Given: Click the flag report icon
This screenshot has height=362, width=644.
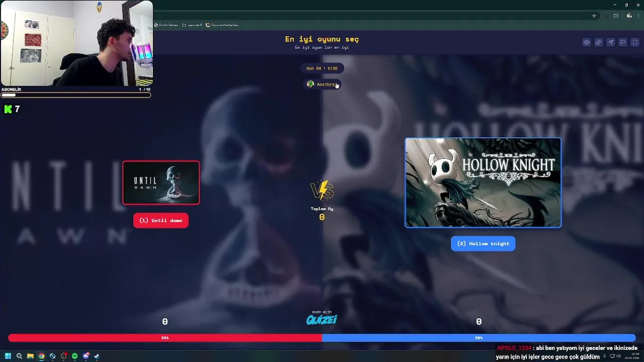Looking at the screenshot, I should pyautogui.click(x=623, y=42).
